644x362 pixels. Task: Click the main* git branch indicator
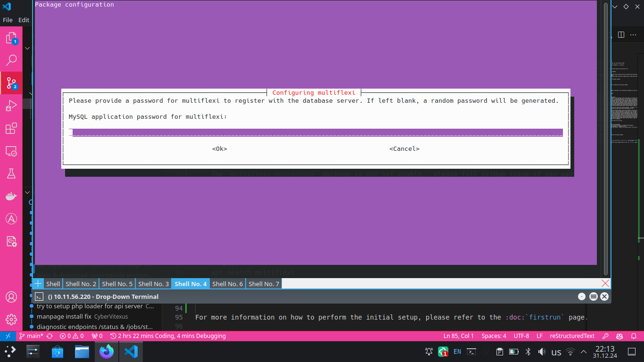32,336
